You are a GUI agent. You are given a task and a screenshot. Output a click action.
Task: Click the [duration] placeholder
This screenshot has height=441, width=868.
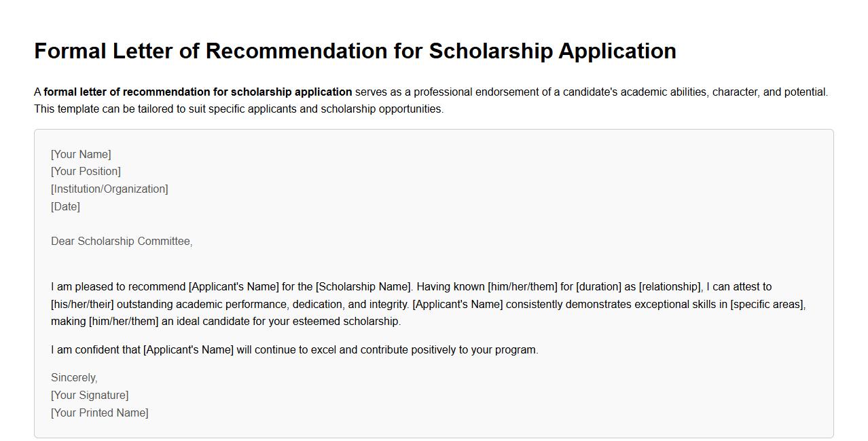tap(599, 287)
